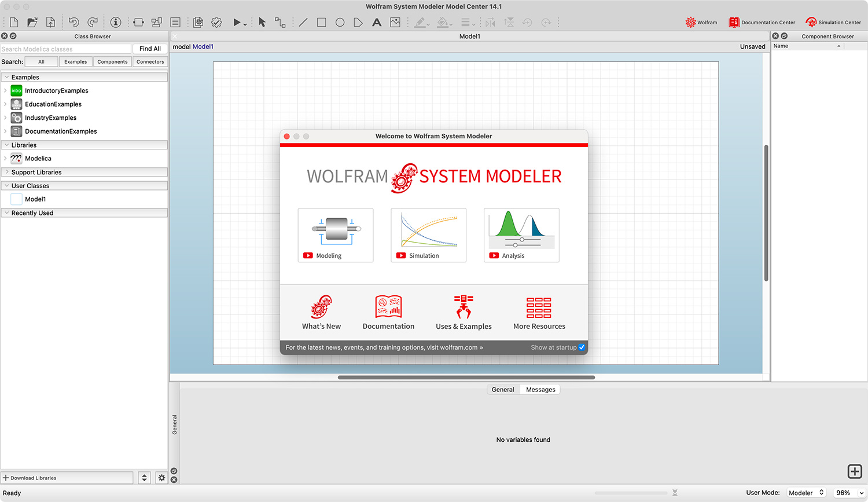Activate the Connect tool

(x=280, y=22)
